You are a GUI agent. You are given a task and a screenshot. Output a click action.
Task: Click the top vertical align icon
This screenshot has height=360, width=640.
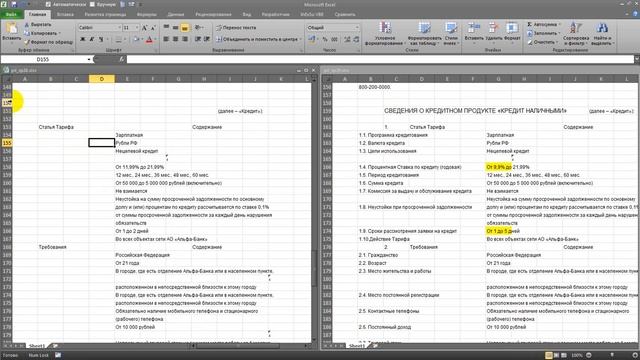coord(166,27)
